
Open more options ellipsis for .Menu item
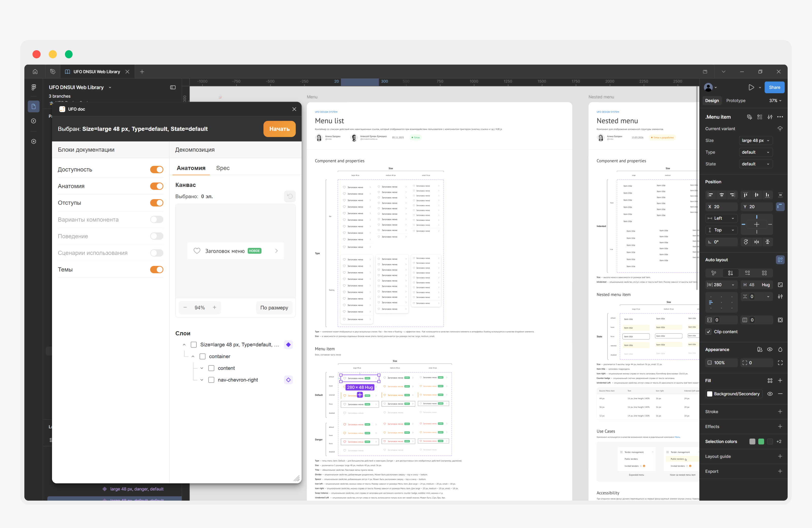pyautogui.click(x=780, y=117)
